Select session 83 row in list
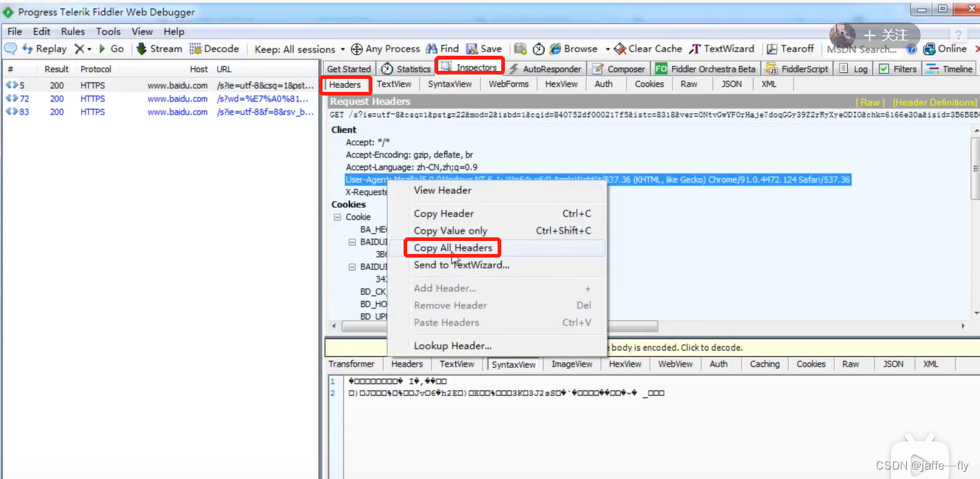The image size is (980, 479). tap(160, 112)
